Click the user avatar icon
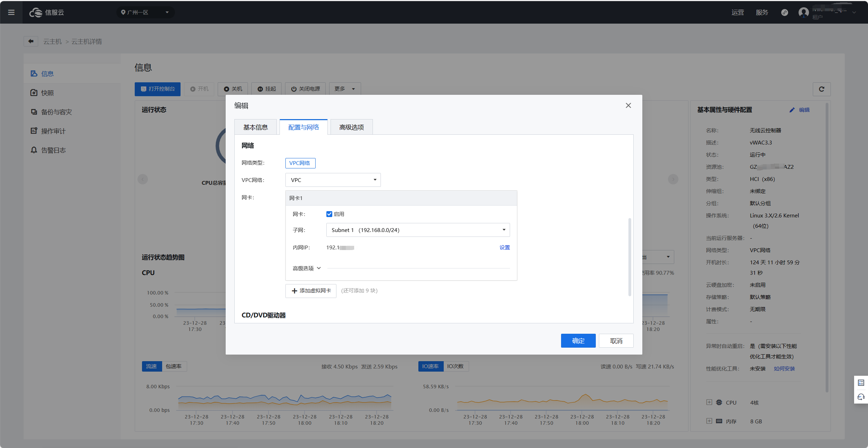This screenshot has height=448, width=868. tap(803, 13)
